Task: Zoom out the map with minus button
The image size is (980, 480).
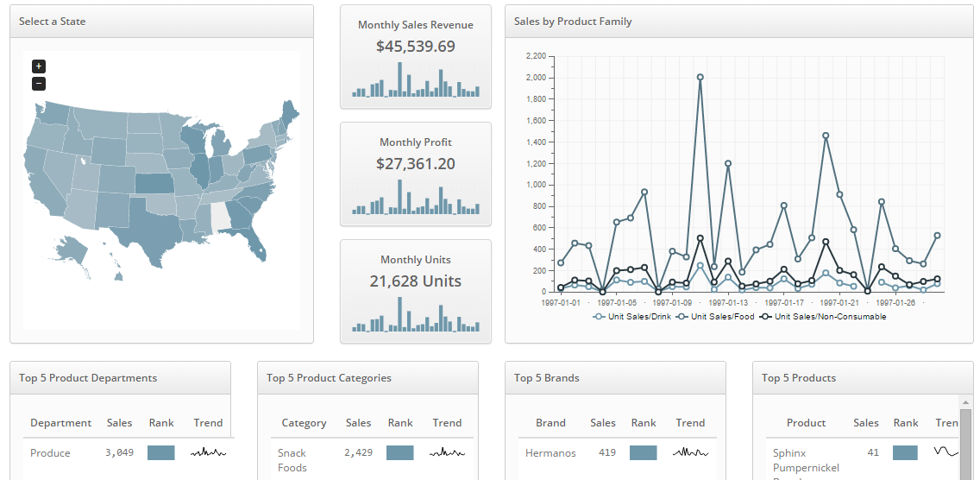Action: click(x=39, y=83)
